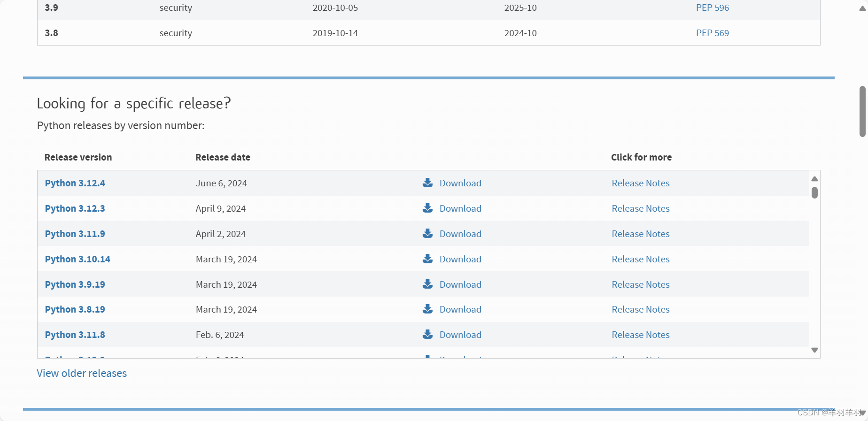The width and height of the screenshot is (868, 421).
Task: Click the download icon for Python 3.12.3
Action: coord(427,208)
